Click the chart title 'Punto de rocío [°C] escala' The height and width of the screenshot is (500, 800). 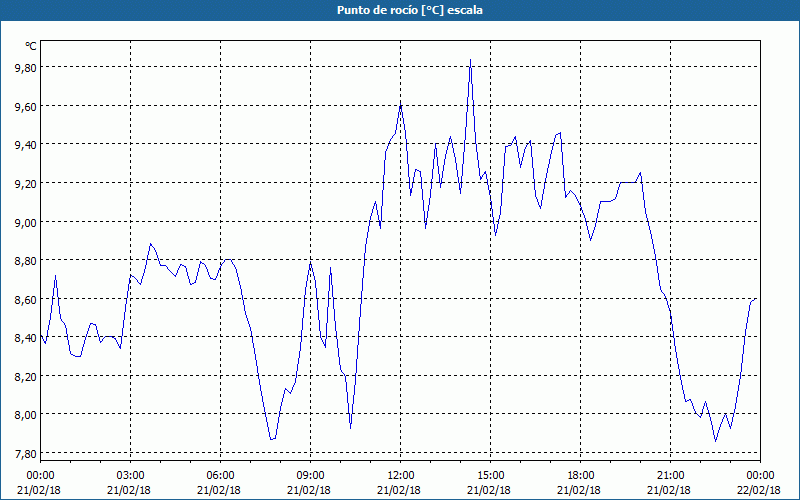[410, 10]
